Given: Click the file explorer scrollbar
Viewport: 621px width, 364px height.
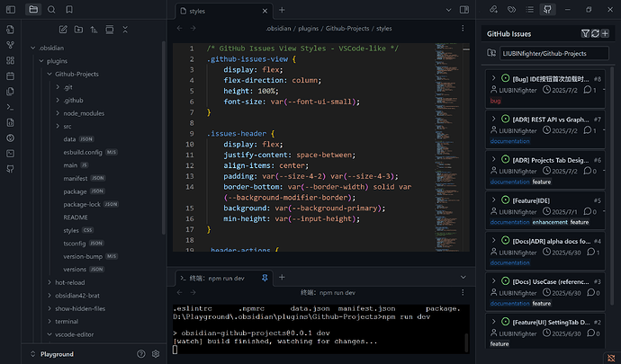Looking at the screenshot, I should click(164, 138).
